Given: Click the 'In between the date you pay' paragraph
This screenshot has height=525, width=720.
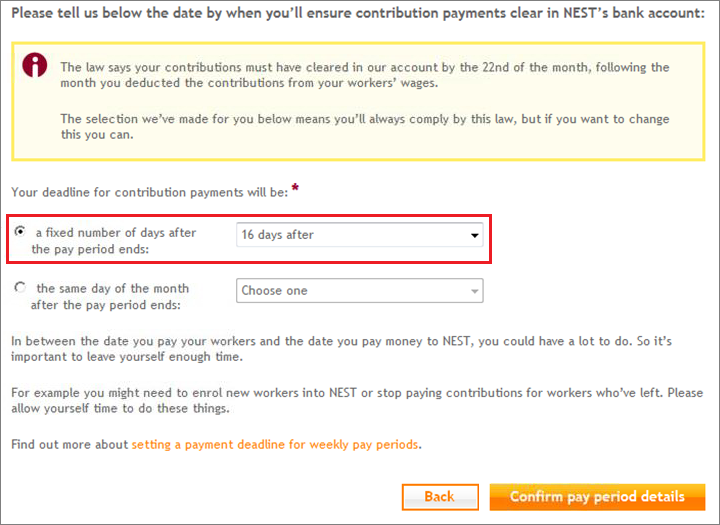Looking at the screenshot, I should click(342, 349).
